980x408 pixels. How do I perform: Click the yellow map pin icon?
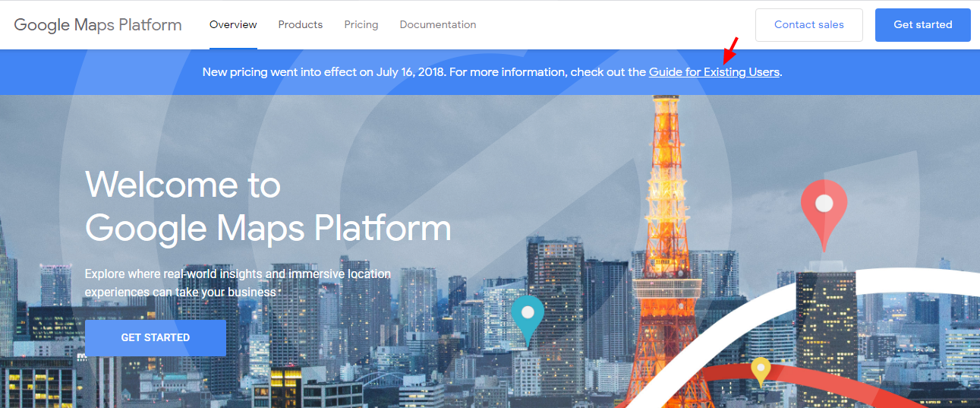(761, 372)
